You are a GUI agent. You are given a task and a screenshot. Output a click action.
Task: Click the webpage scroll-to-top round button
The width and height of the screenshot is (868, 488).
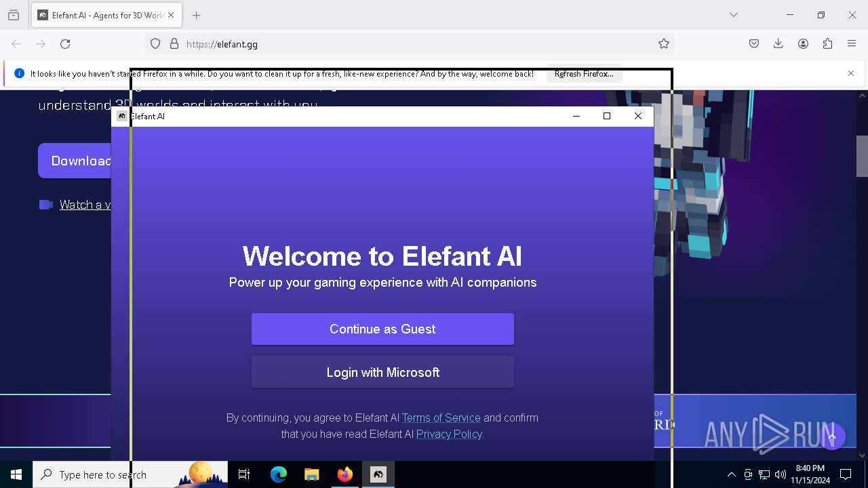pyautogui.click(x=832, y=436)
